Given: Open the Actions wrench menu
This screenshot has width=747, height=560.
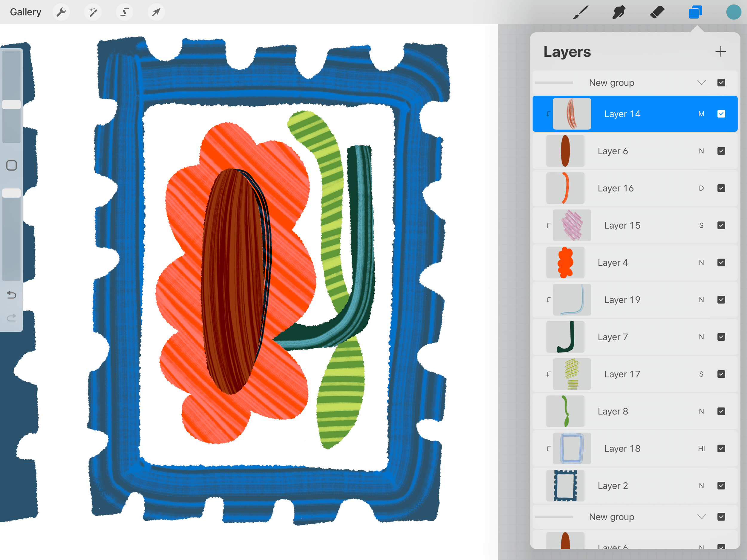Looking at the screenshot, I should click(61, 12).
